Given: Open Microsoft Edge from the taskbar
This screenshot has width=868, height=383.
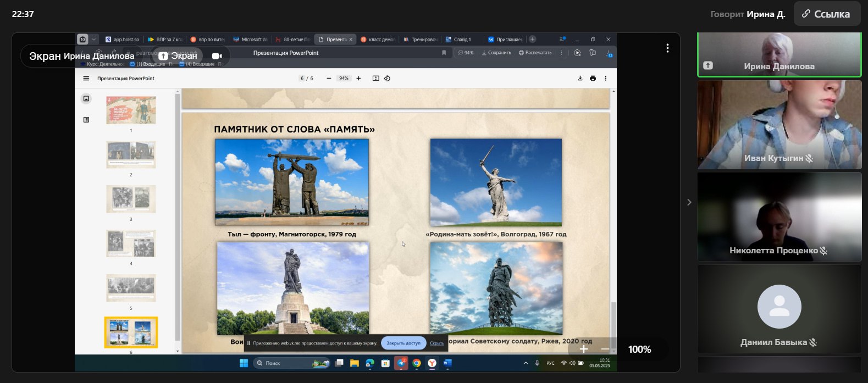Looking at the screenshot, I should (x=370, y=363).
